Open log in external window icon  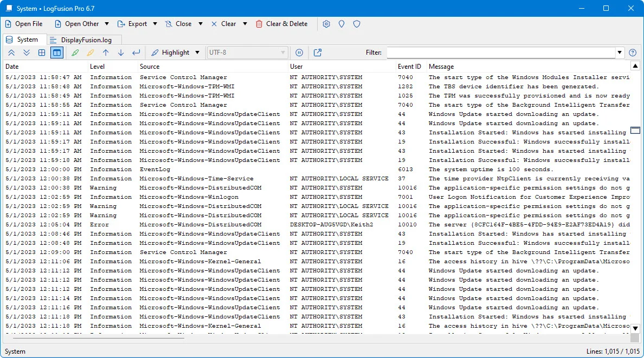pos(318,53)
